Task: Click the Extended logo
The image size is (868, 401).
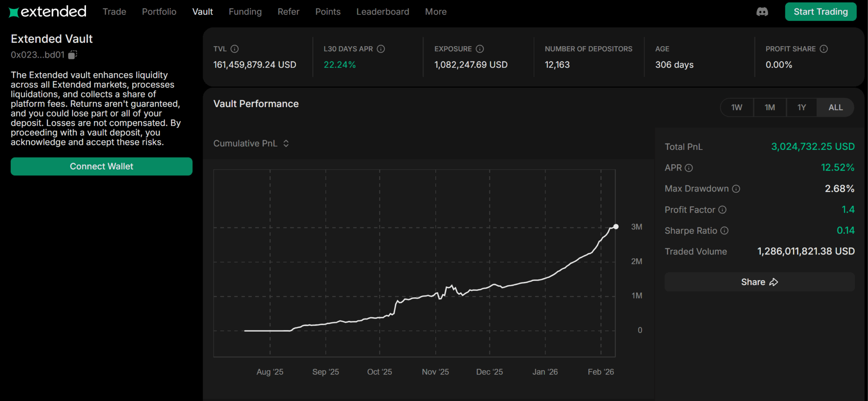Action: [47, 11]
